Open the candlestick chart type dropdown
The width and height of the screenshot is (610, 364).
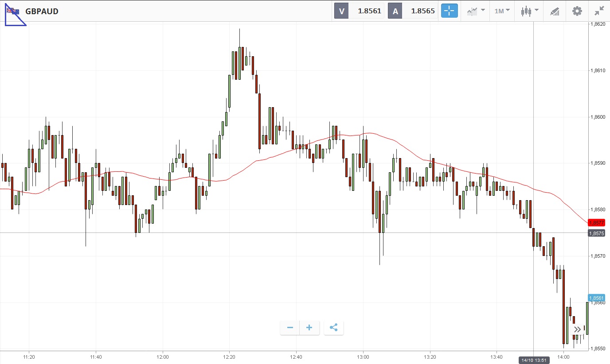point(530,11)
